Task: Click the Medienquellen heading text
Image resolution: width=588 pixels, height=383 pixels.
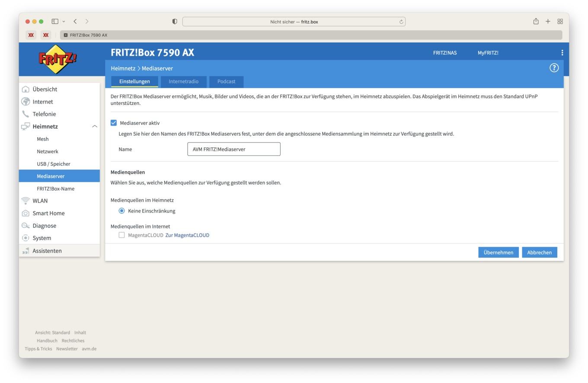Action: click(x=128, y=172)
